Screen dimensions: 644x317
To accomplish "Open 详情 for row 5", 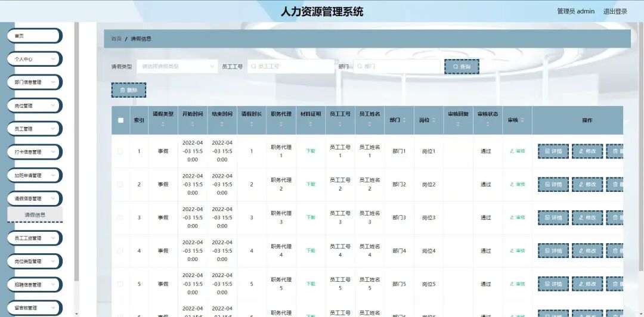I will pyautogui.click(x=553, y=284).
